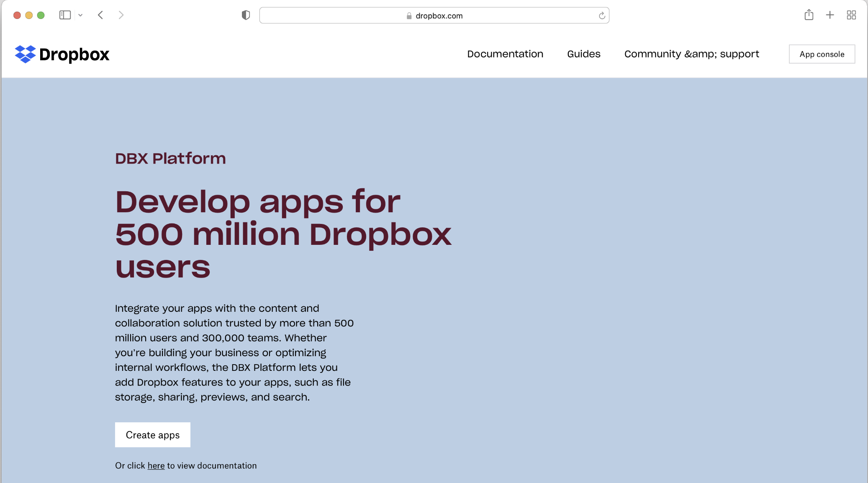Image resolution: width=868 pixels, height=483 pixels.
Task: Click the 'Integrate your apps' paragraph
Action: point(234,352)
